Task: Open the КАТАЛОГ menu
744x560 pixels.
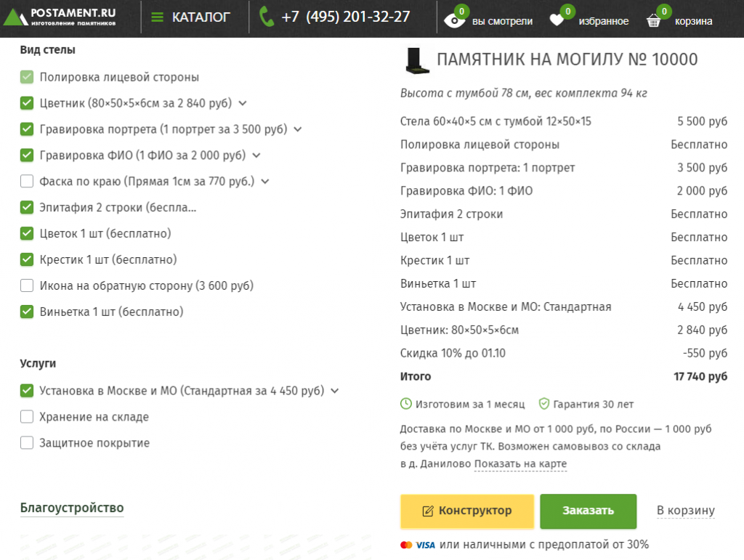Action: (201, 17)
